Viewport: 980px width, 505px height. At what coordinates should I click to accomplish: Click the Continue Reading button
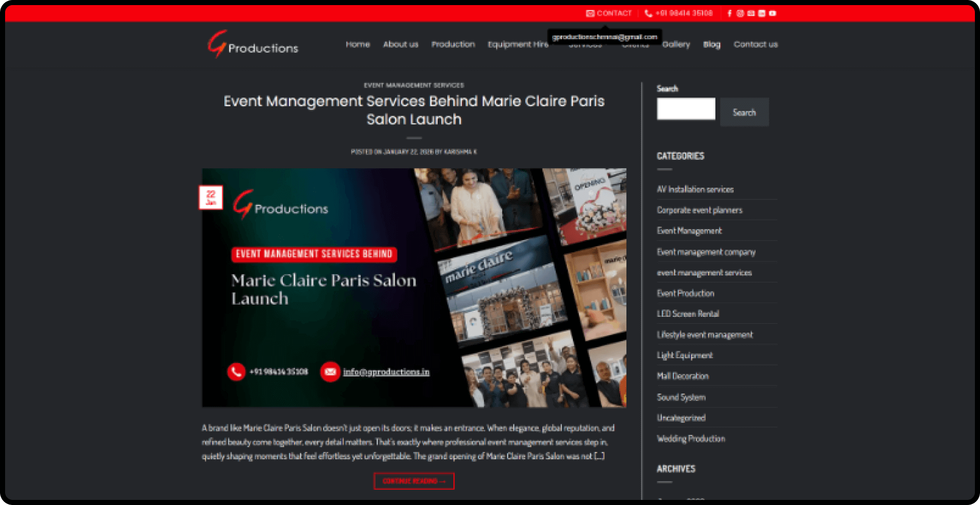(x=414, y=481)
